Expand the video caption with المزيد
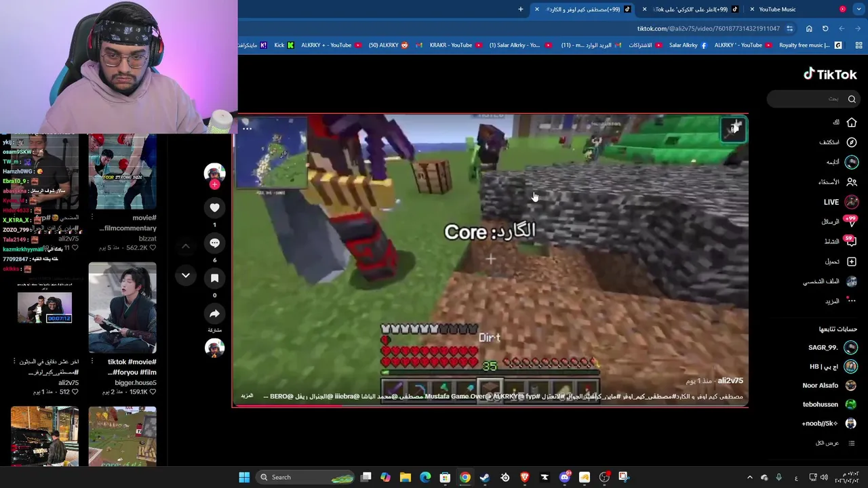The height and width of the screenshot is (488, 868). coord(247,396)
